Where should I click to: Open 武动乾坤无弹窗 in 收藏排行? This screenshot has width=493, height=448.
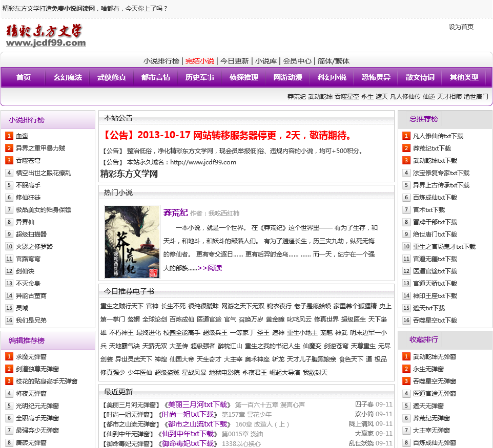click(434, 356)
